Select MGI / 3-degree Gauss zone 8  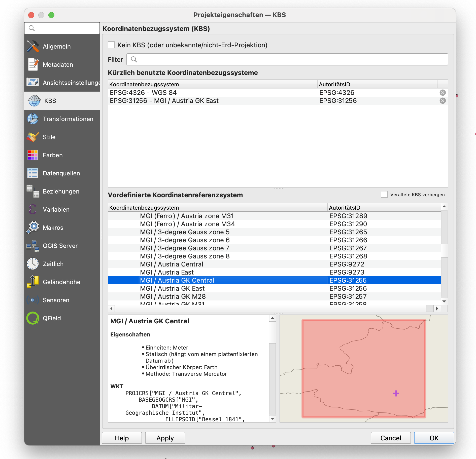(274, 256)
